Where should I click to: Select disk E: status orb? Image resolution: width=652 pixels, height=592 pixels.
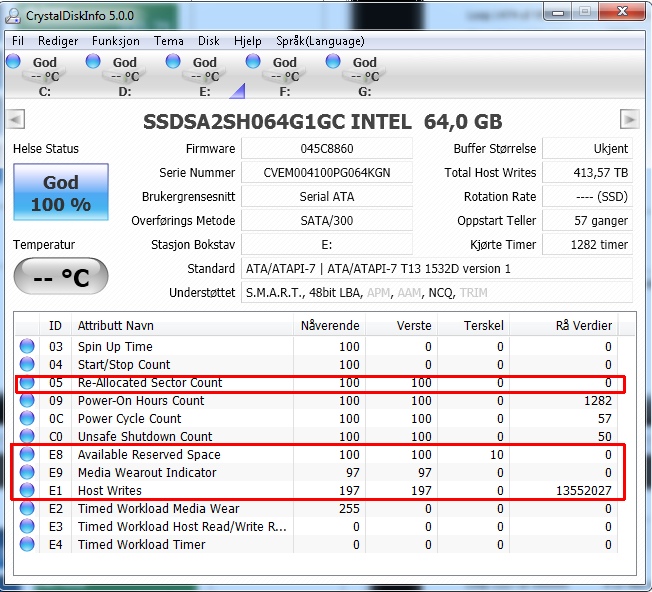pyautogui.click(x=173, y=61)
